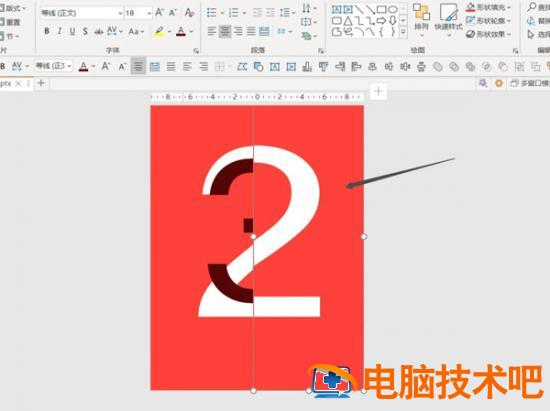Select the Triangle shape in gallery
The height and width of the screenshot is (411, 550).
tap(348, 21)
